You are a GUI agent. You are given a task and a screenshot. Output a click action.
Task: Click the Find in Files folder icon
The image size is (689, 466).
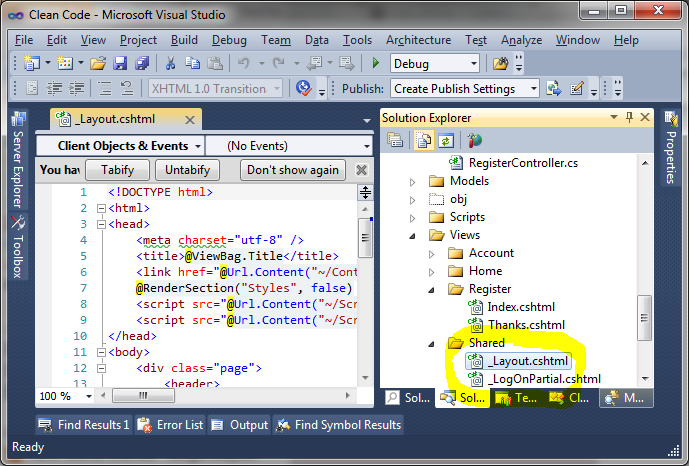pyautogui.click(x=500, y=64)
